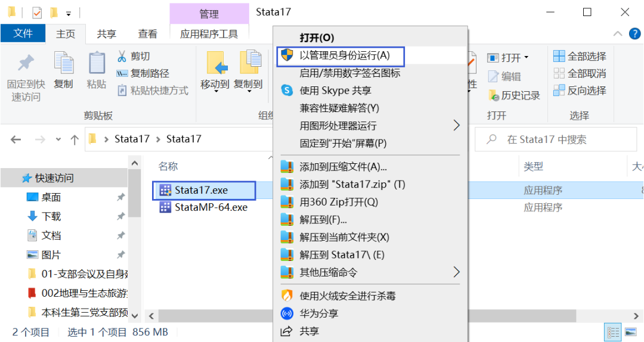644x342 pixels.
Task: Open the File tab
Action: pos(23,34)
